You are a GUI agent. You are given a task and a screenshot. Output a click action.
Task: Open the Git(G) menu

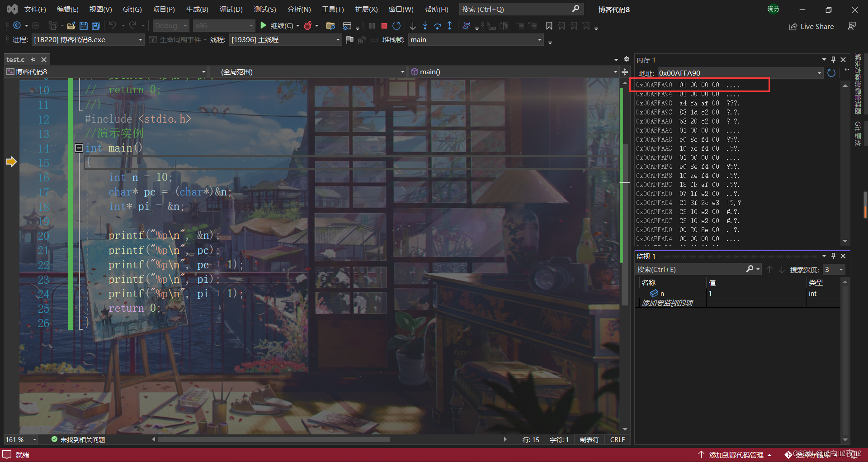point(132,9)
